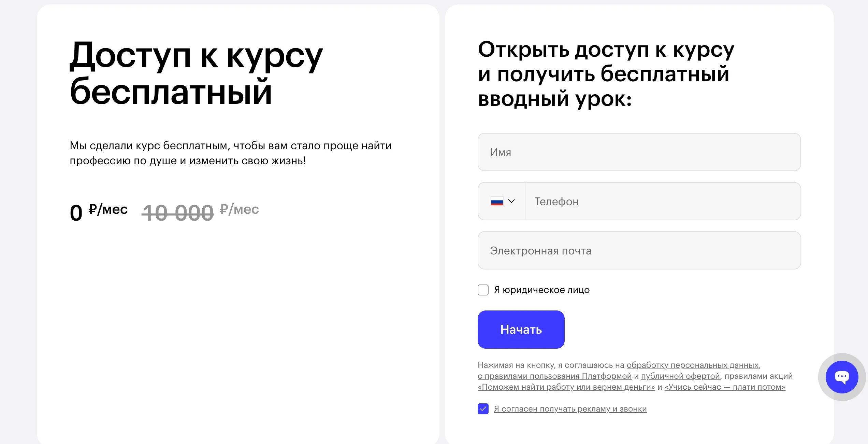Click "Я согласен получать рекламу и звонки" link text
The image size is (868, 444).
(x=570, y=409)
